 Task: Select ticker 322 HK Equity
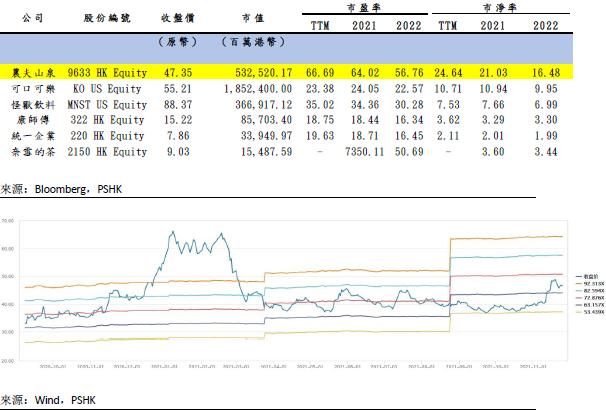[x=107, y=120]
